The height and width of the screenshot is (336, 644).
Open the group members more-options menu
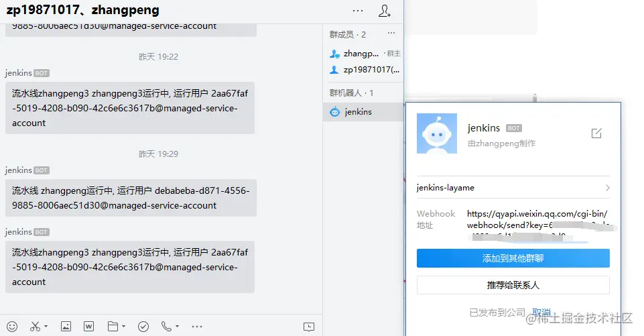coord(391,33)
